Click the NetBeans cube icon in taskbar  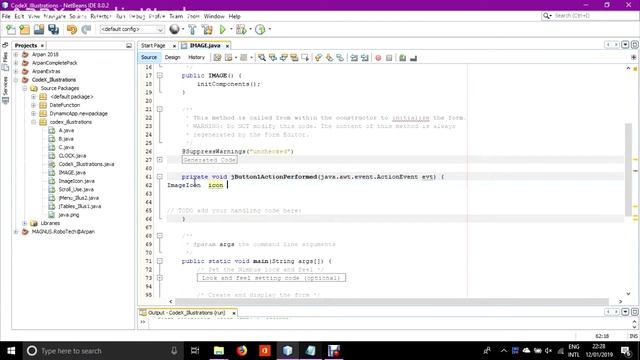(x=287, y=351)
